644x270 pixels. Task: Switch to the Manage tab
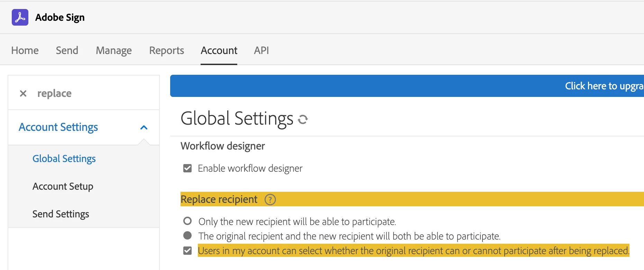point(114,51)
